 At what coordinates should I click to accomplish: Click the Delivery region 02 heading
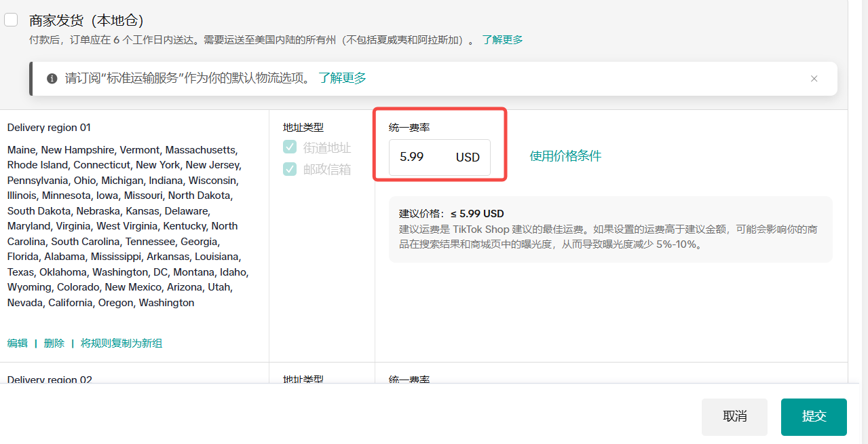[50, 380]
